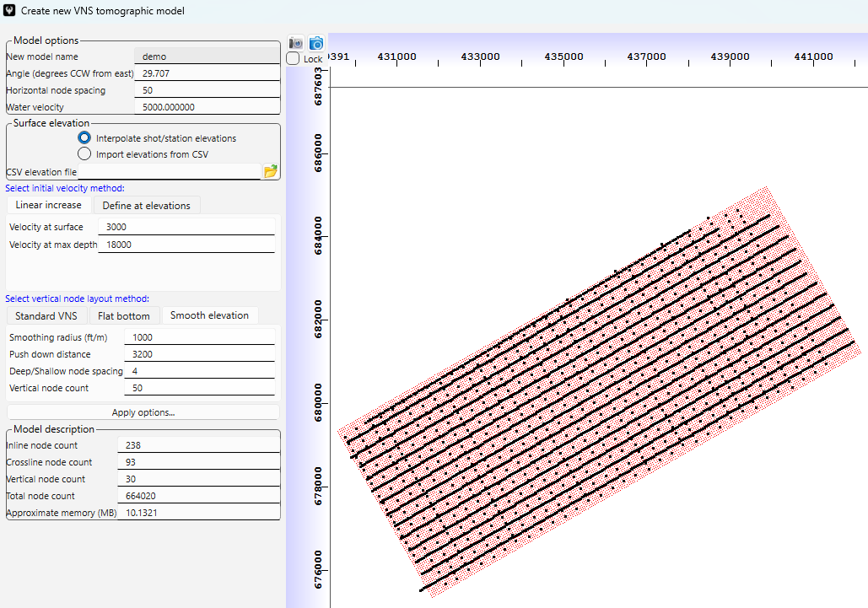Click the Deep/Shallow node spacing field
This screenshot has height=608, width=868.
point(200,371)
